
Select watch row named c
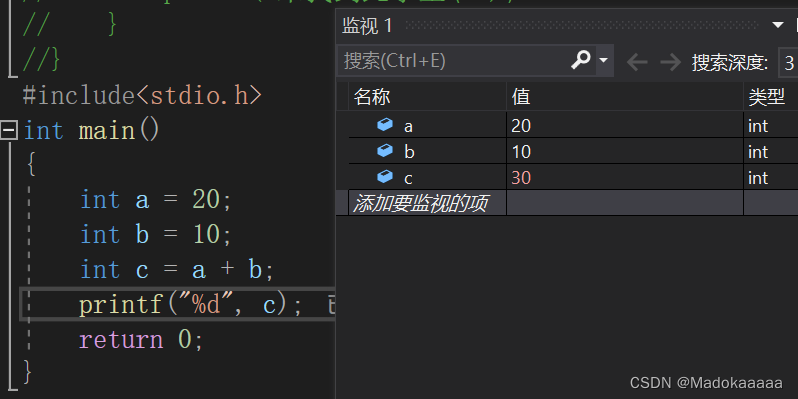(574, 177)
